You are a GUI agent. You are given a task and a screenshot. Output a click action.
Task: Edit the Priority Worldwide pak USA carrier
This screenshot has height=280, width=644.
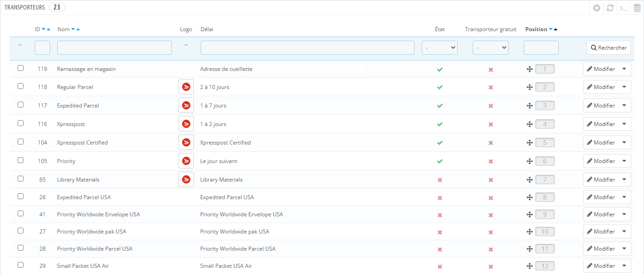coord(601,232)
